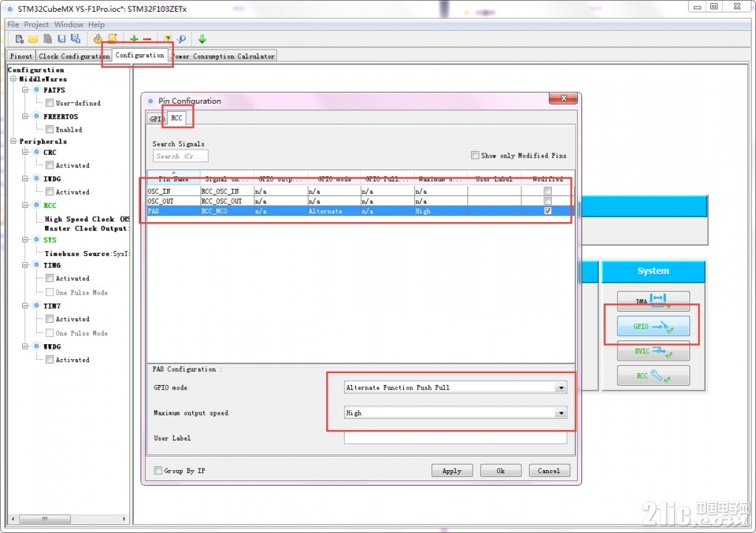This screenshot has width=756, height=533.
Task: Click the Generate Code gear icon
Action: coord(98,39)
